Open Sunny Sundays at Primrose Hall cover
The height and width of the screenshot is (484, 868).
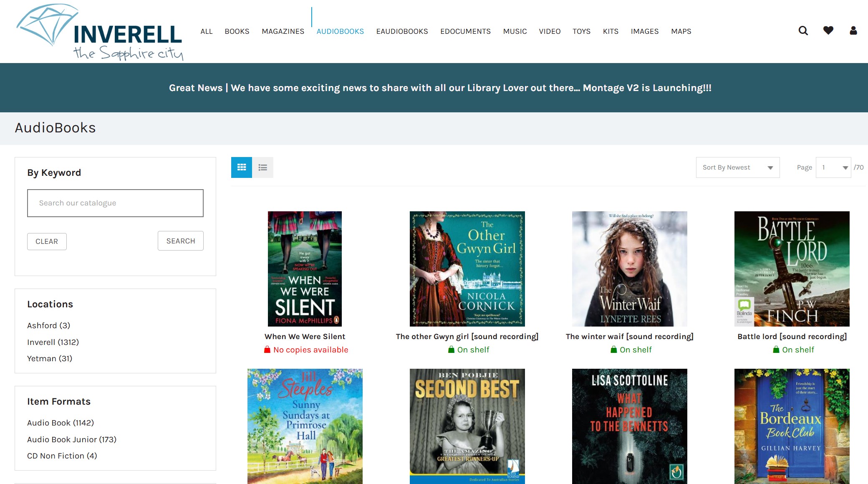(x=305, y=426)
